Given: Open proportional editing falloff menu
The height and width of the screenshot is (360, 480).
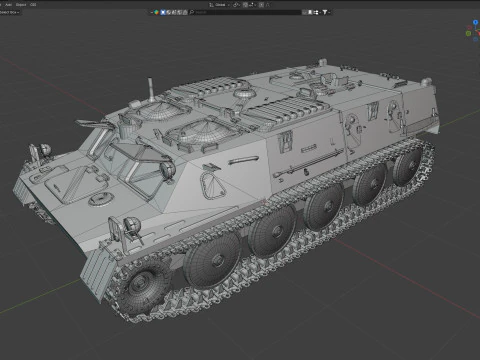Looking at the screenshot, I should pyautogui.click(x=267, y=5).
